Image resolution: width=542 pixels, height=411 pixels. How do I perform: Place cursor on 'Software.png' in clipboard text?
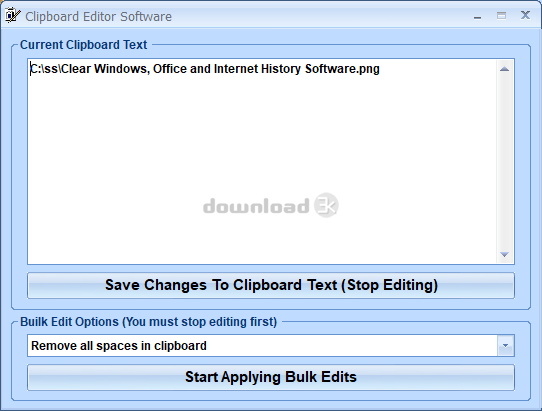(342, 69)
